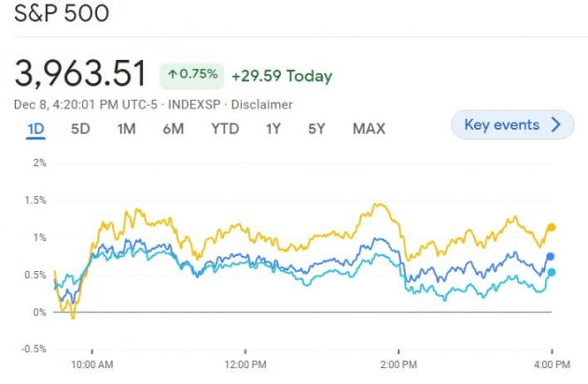Select the 6M time range
The image size is (588, 384).
pos(173,129)
